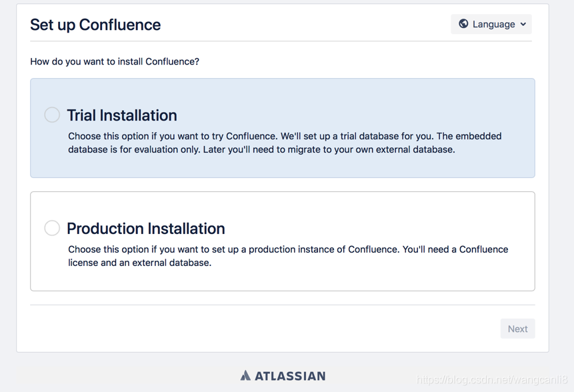The image size is (574, 392).
Task: Click 'license and an external database' text line
Action: coord(140,263)
